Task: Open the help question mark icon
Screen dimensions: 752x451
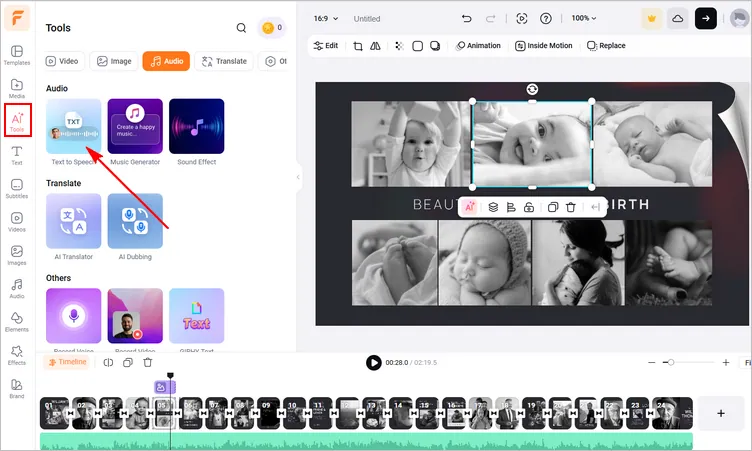Action: (x=546, y=19)
